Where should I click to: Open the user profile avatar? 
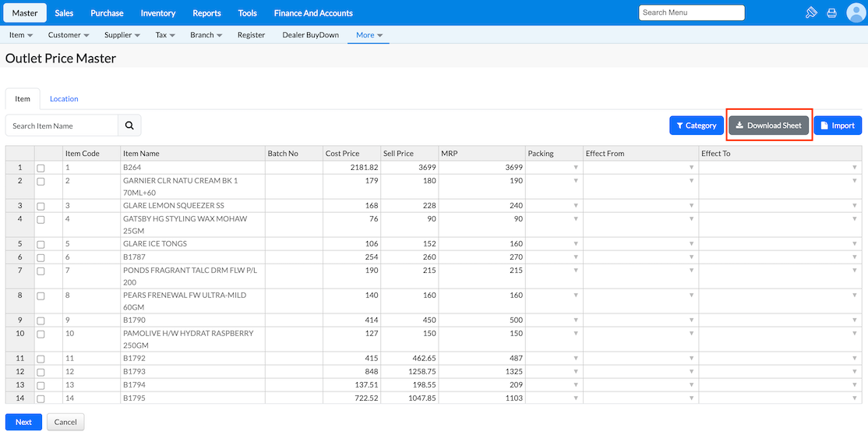coord(856,12)
